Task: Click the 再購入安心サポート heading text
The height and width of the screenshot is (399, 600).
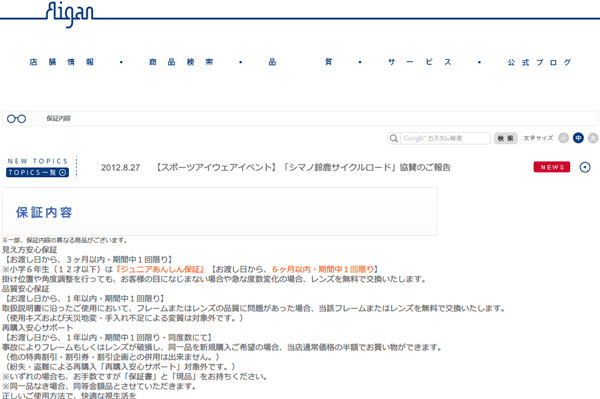Action: [38, 328]
